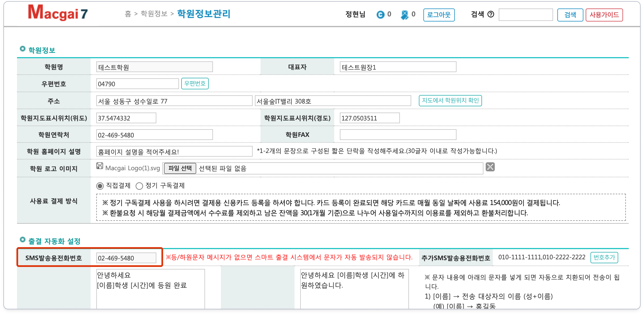Image resolution: width=644 pixels, height=315 pixels.
Task: Click the 파일 선택 file chooser button
Action: pyautogui.click(x=180, y=169)
